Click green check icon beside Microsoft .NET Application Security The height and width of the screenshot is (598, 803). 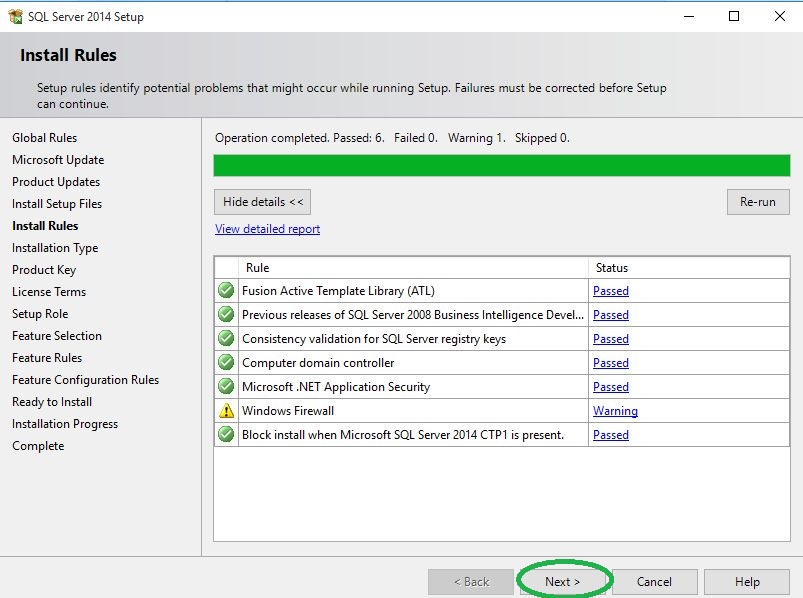[x=226, y=387]
